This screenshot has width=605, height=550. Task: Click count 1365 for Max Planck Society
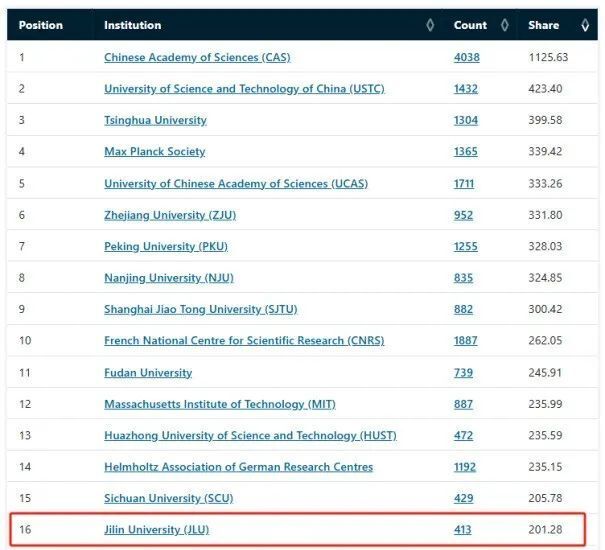click(x=466, y=151)
